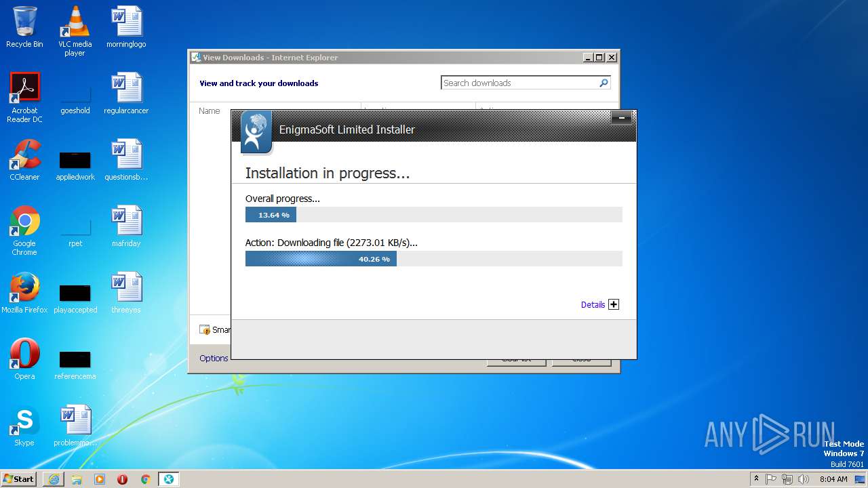Open Windows Explorer folder in taskbar
Viewport: 868px width, 488px height.
pyautogui.click(x=77, y=479)
